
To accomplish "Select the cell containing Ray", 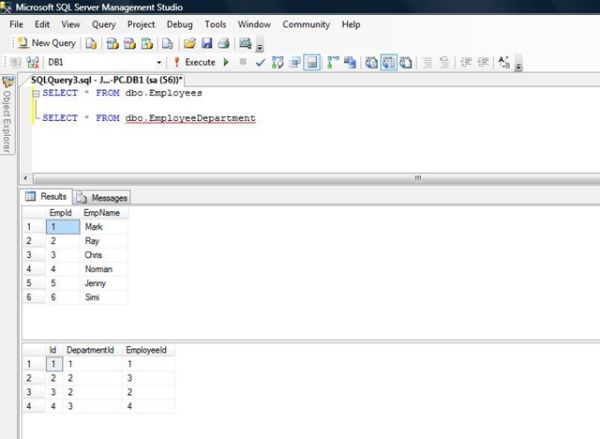I will point(104,241).
